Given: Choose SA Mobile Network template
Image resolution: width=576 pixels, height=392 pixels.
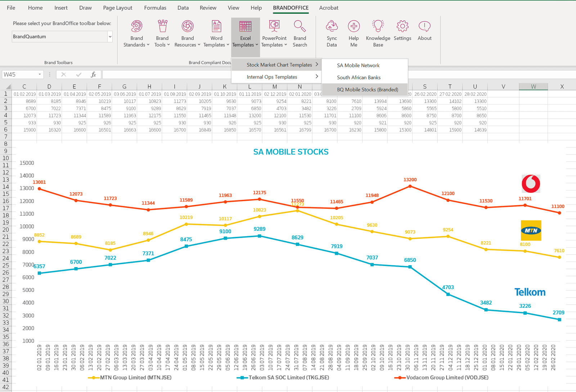Looking at the screenshot, I should pyautogui.click(x=365, y=66).
